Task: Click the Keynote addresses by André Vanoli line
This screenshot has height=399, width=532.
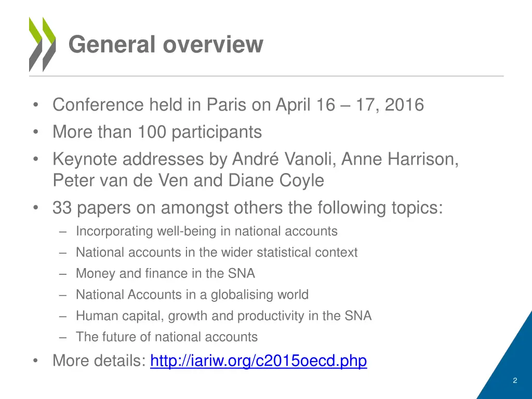Action: [x=256, y=159]
